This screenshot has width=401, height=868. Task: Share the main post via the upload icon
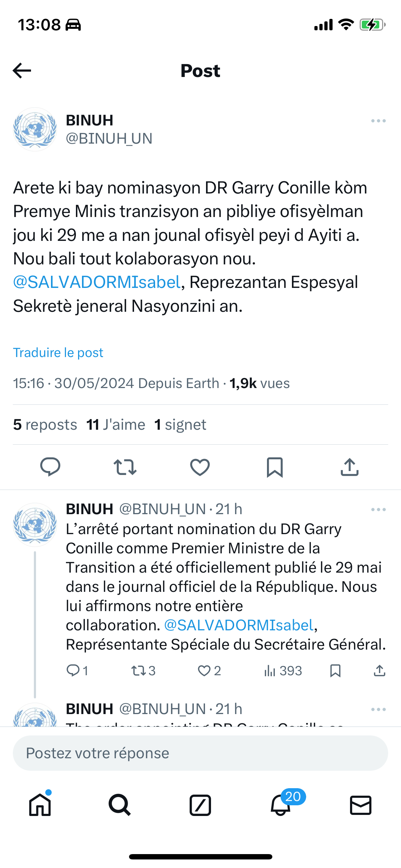350,467
